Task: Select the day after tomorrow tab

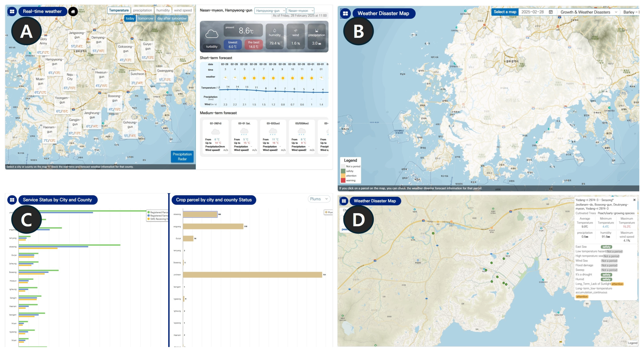Action: pyautogui.click(x=172, y=18)
